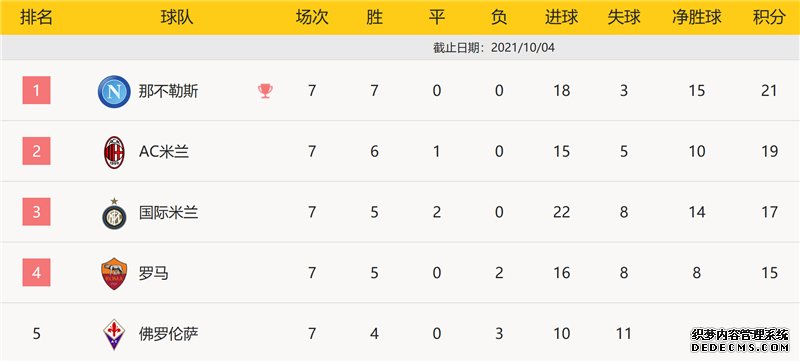Image resolution: width=800 pixels, height=362 pixels.
Task: Open the 国际米兰 team name
Action: click(169, 213)
